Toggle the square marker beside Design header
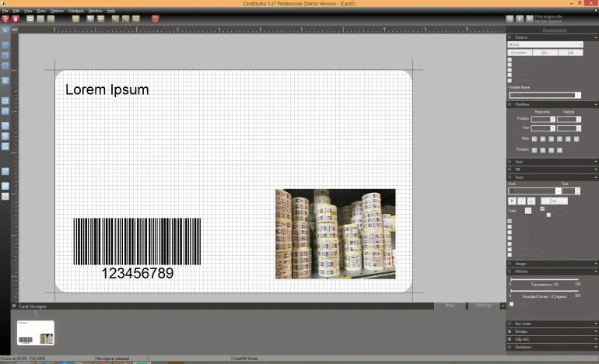The image size is (599, 364). [510, 331]
